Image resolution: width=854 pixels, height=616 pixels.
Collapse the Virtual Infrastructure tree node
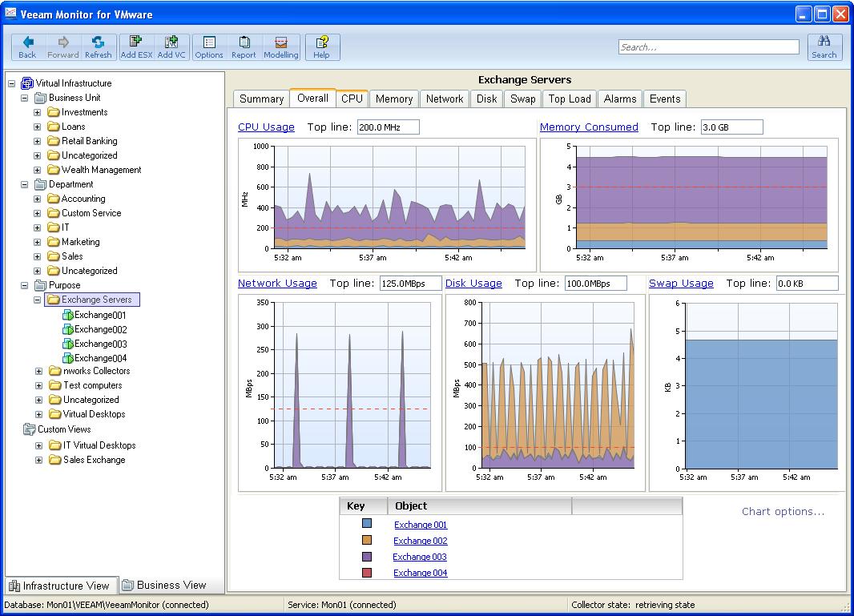[x=11, y=83]
